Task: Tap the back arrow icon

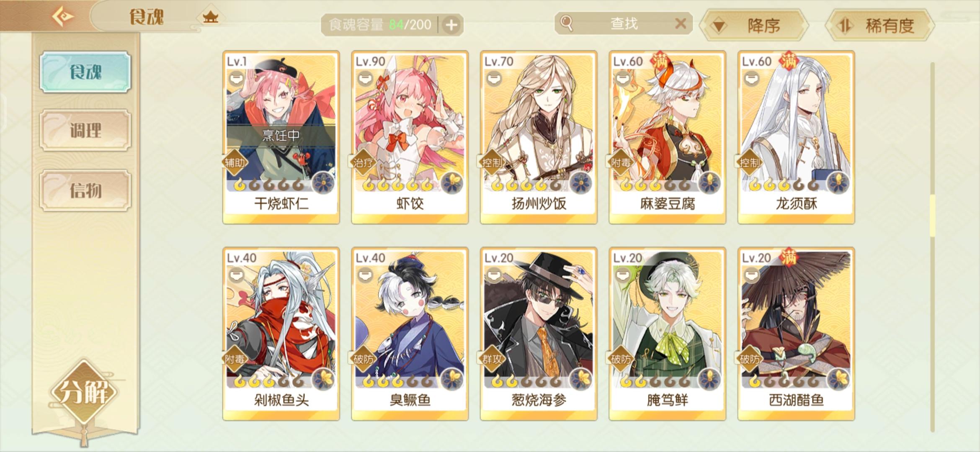Action: 63,17
